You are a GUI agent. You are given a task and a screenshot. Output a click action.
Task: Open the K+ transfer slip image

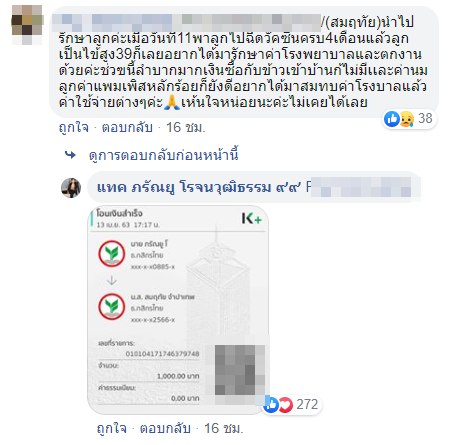(178, 310)
